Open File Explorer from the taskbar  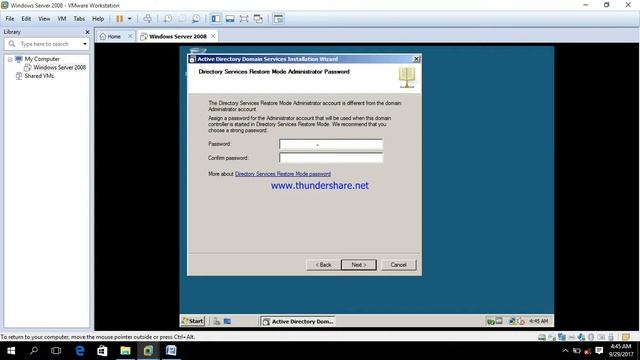coord(125,351)
